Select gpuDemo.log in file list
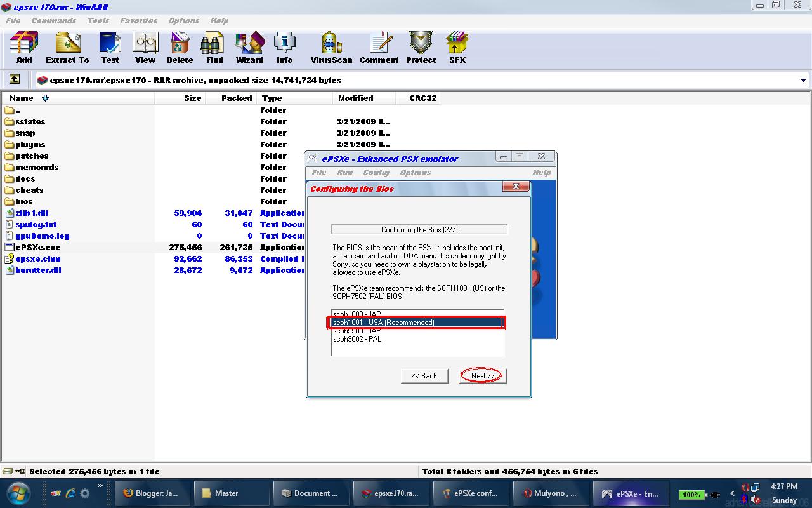The image size is (812, 508). (43, 236)
